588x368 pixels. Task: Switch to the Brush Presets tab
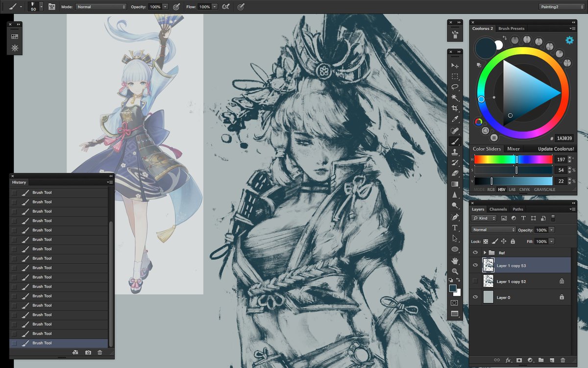[x=511, y=28]
